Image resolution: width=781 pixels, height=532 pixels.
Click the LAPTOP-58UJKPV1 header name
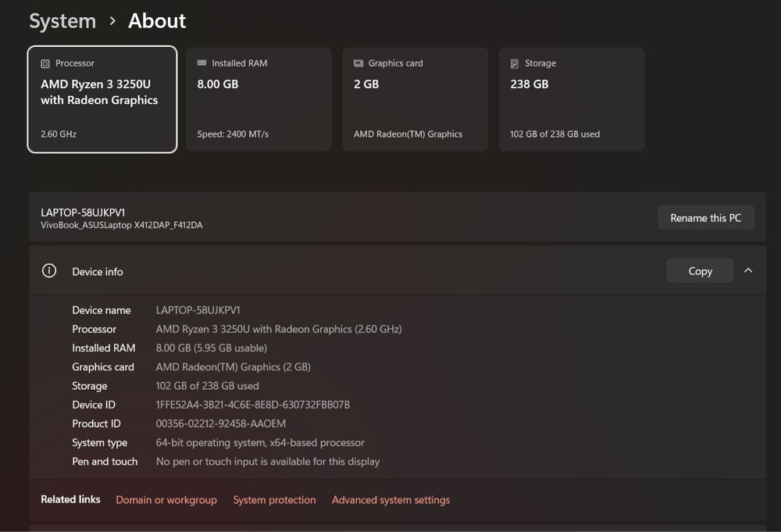[x=83, y=212]
